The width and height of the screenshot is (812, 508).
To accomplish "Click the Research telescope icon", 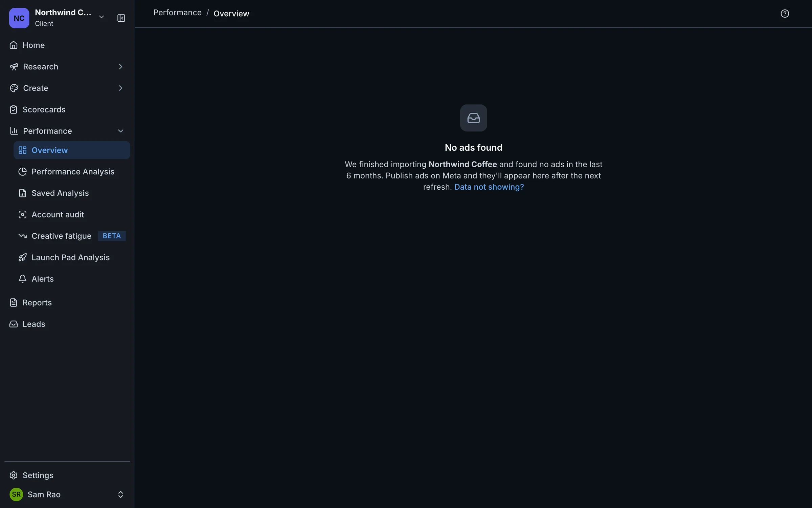I will click(14, 67).
